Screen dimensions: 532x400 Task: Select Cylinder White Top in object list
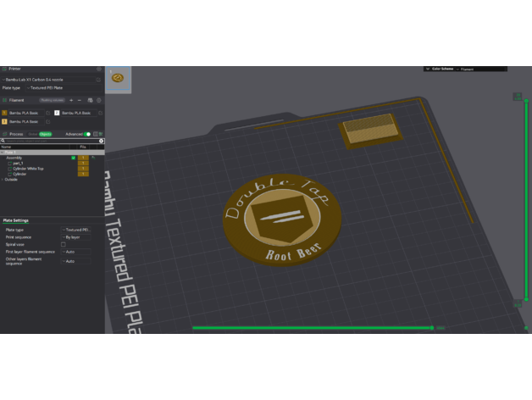click(29, 169)
